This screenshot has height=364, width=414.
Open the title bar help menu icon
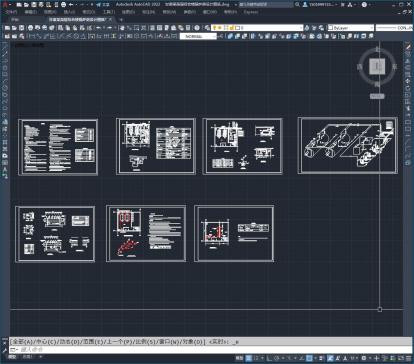click(x=364, y=5)
